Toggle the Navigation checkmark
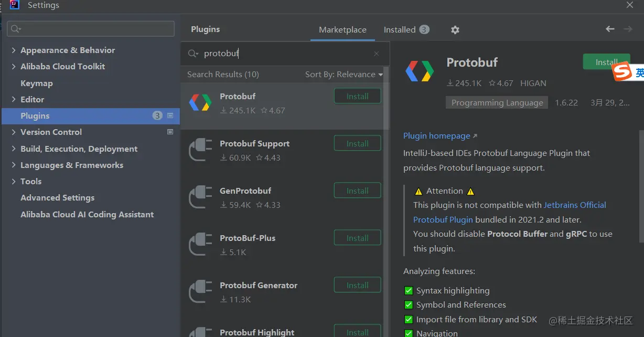This screenshot has width=644, height=337. pyautogui.click(x=409, y=333)
